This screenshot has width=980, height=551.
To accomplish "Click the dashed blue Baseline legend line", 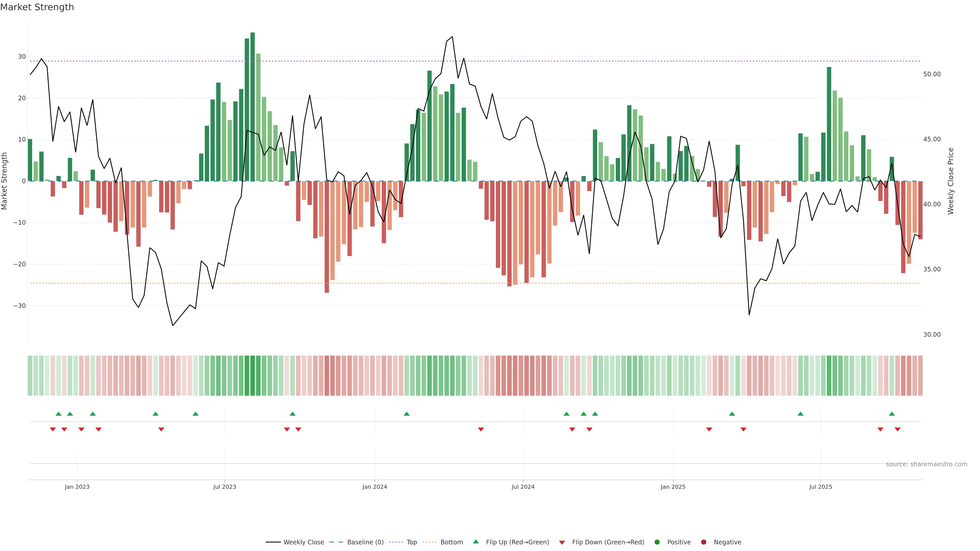I will point(336,542).
